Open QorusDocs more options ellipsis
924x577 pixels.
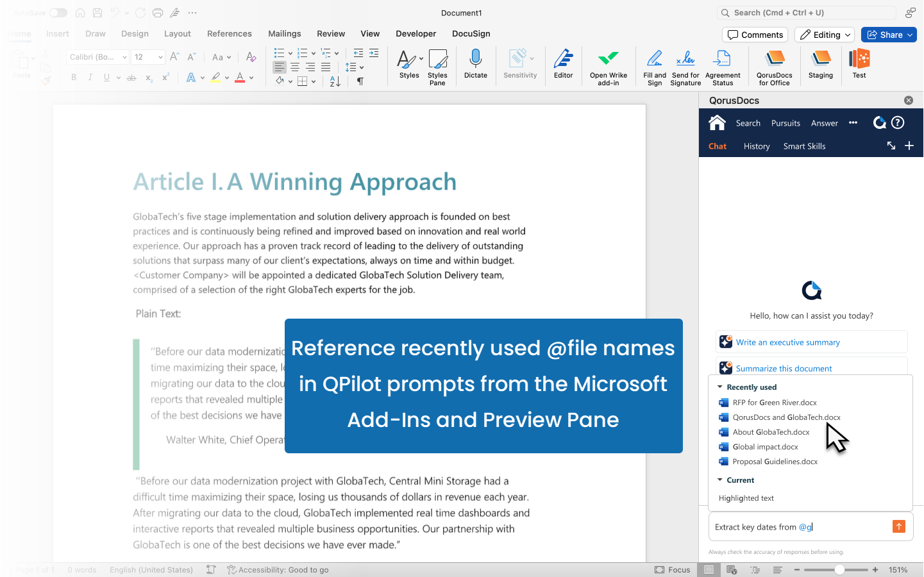(x=853, y=122)
